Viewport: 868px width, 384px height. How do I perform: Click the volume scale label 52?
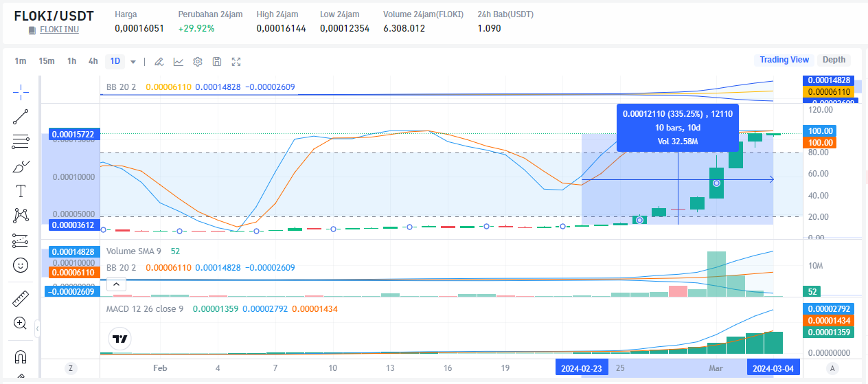tap(812, 292)
